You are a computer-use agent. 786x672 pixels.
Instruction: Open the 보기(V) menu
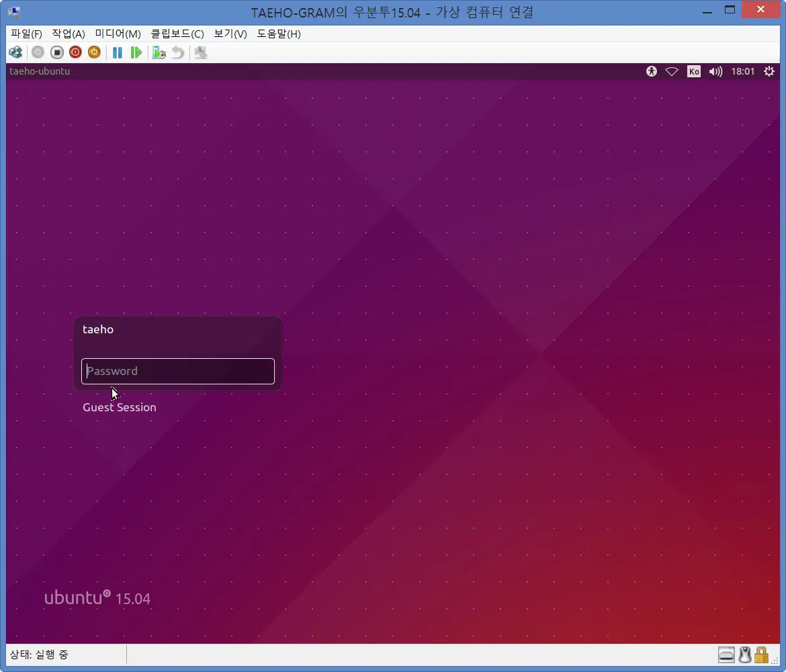[230, 34]
